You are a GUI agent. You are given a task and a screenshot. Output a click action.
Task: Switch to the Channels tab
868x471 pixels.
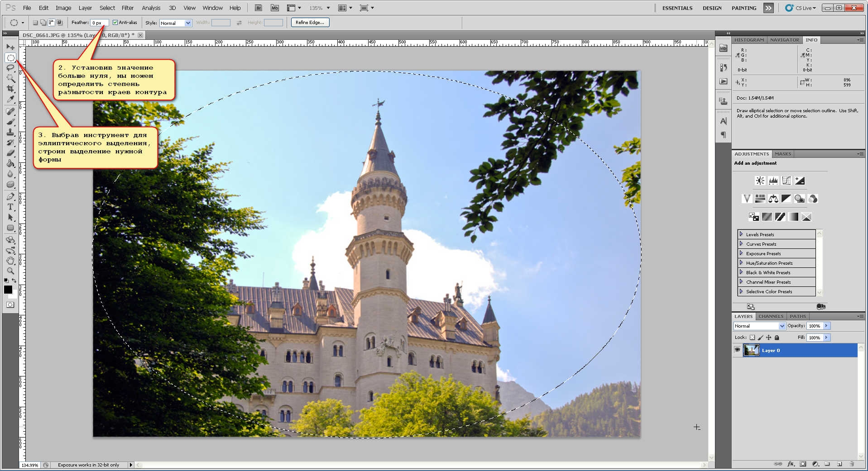(770, 317)
